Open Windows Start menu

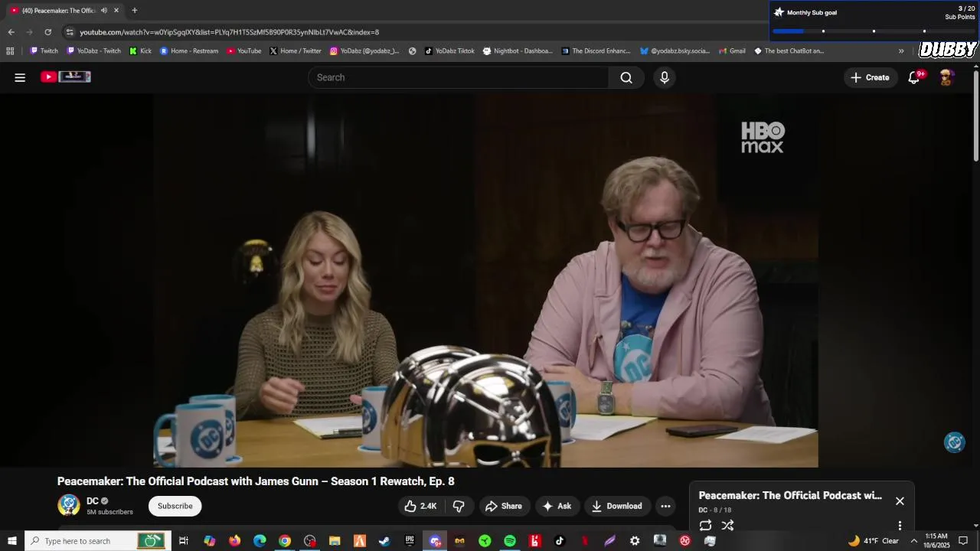pyautogui.click(x=12, y=541)
